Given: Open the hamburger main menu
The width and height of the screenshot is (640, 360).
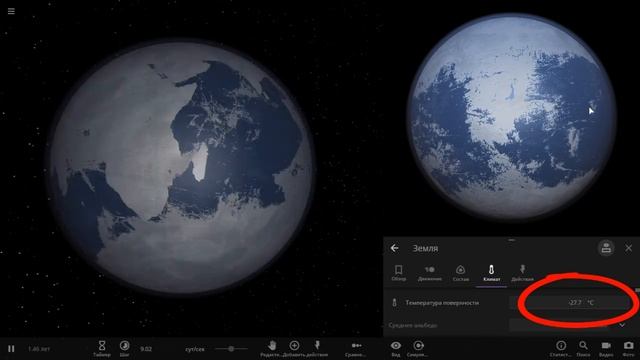Looking at the screenshot, I should click(11, 11).
